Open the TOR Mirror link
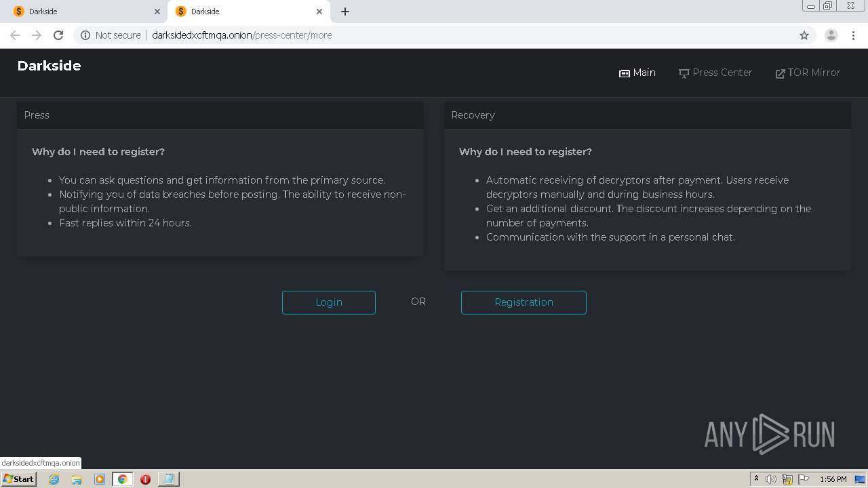The width and height of the screenshot is (868, 488). coord(808,73)
